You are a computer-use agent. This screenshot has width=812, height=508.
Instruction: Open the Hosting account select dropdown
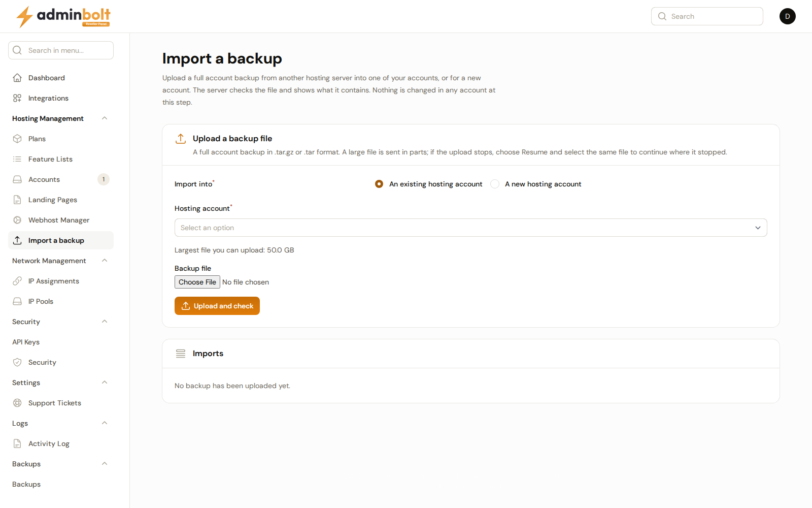[471, 228]
